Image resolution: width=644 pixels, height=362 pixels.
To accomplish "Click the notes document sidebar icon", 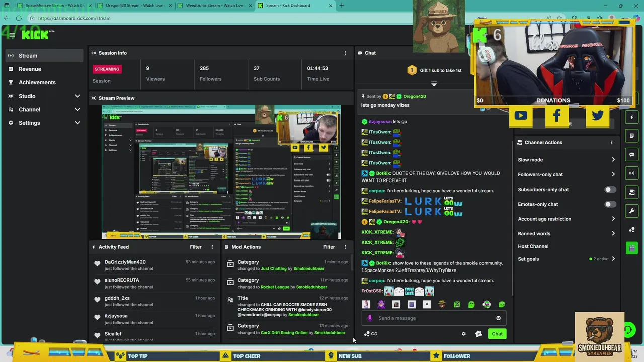I will pyautogui.click(x=632, y=136).
